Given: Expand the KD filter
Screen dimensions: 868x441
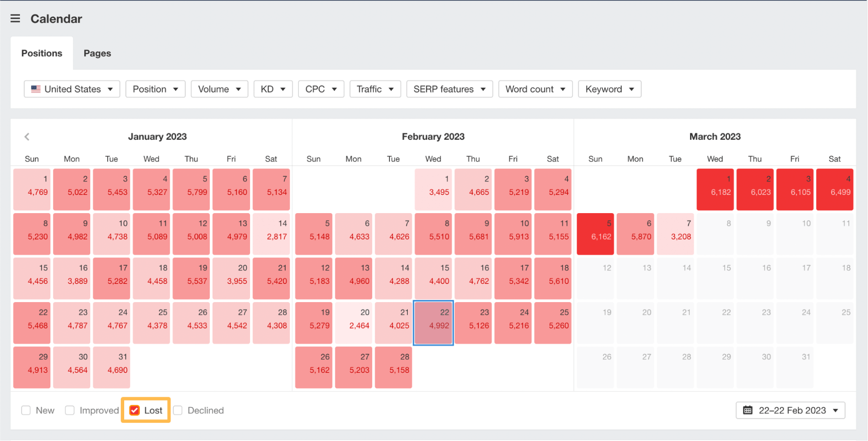Looking at the screenshot, I should tap(273, 89).
